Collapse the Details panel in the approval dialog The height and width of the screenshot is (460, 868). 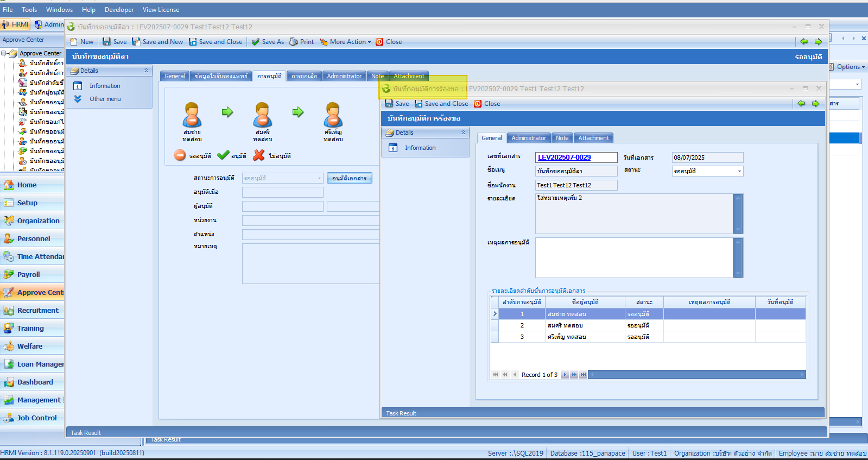pyautogui.click(x=463, y=133)
